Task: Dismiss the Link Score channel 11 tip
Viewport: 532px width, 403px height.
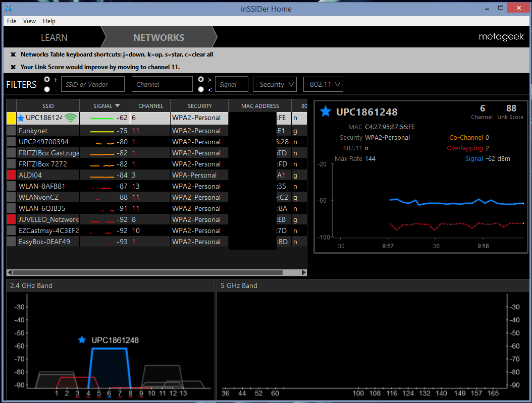Action: click(13, 67)
